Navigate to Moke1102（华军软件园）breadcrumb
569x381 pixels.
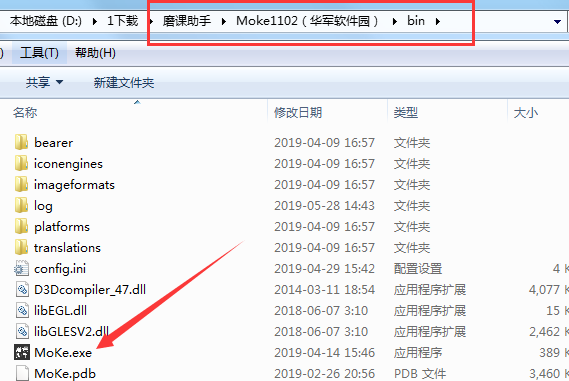pyautogui.click(x=307, y=21)
